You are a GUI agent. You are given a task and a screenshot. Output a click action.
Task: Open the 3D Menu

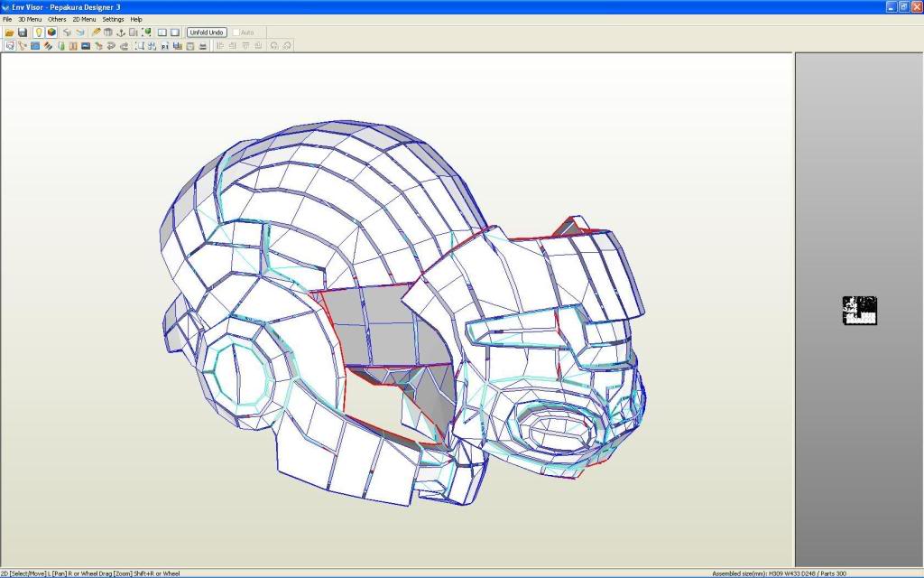30,20
